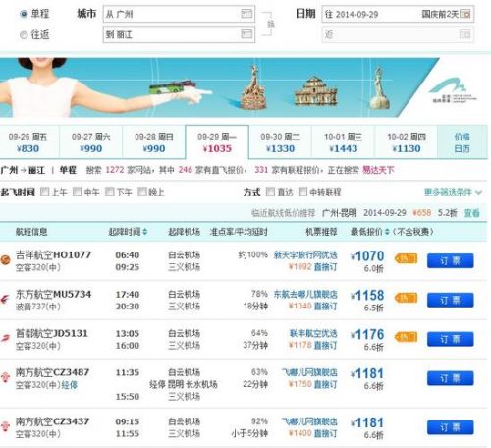Click 直接订 for the ¥1750 offer
This screenshot has width=491, height=448.
325,384
